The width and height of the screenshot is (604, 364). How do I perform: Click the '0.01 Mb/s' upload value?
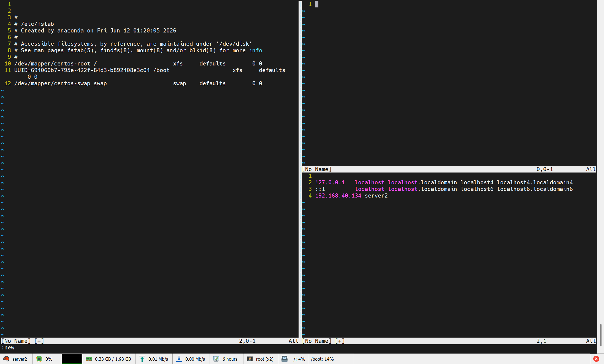coord(158,359)
